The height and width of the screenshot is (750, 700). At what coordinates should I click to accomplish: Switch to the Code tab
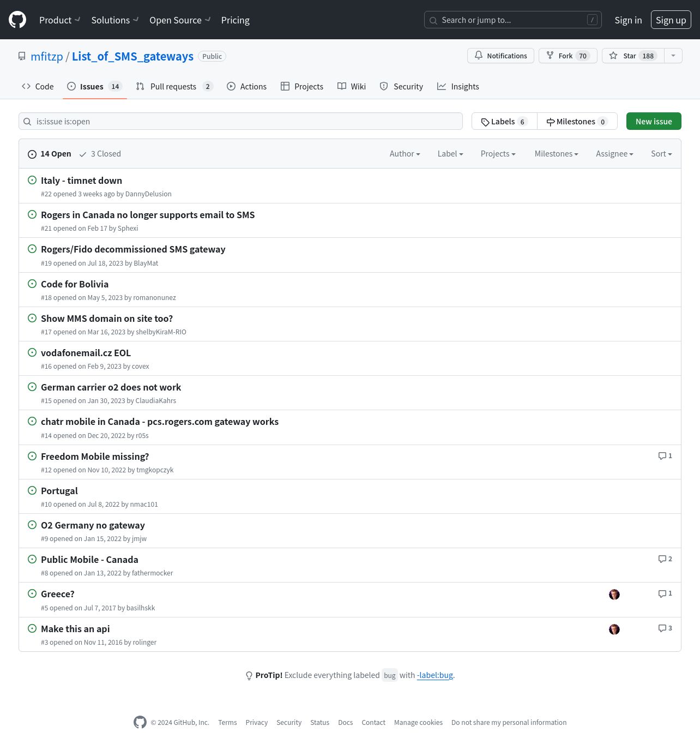(38, 86)
